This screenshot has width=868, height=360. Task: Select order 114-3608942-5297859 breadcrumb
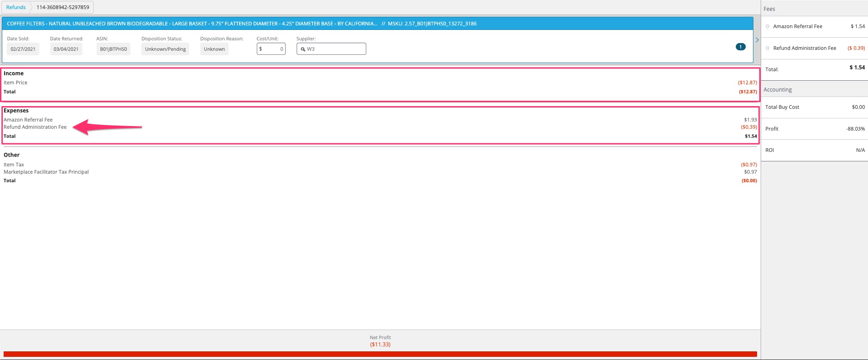coord(63,7)
